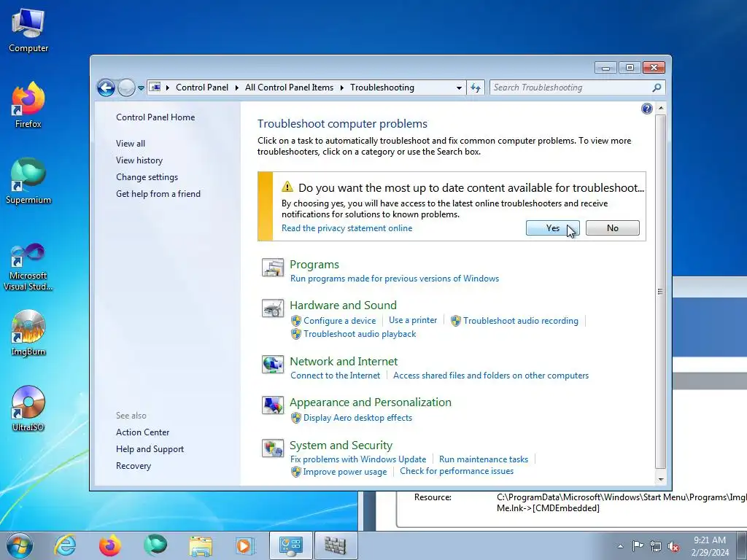Screen dimensions: 747x560
Task: Open the UltraISO desktop shortcut
Action: tap(28, 408)
